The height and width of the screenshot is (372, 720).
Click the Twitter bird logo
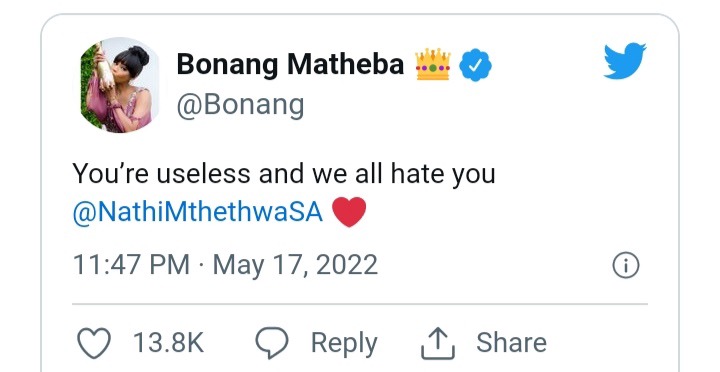[625, 61]
